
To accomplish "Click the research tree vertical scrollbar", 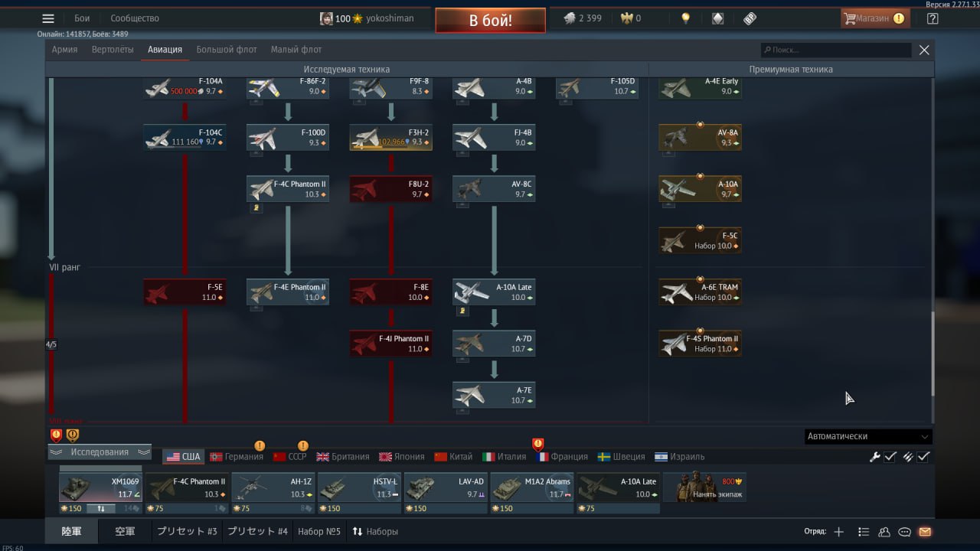I will click(x=933, y=354).
